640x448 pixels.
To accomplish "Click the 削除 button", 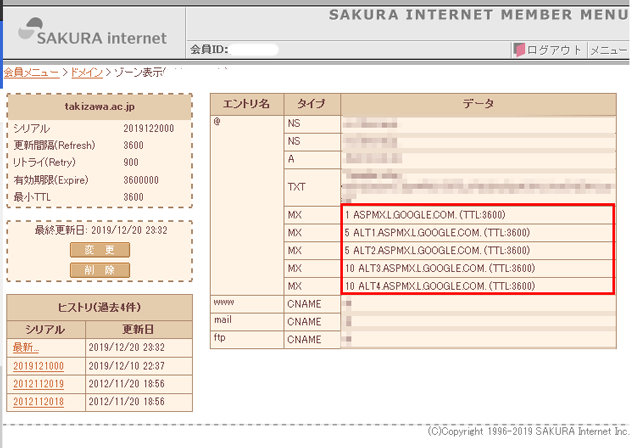I will pos(100,270).
